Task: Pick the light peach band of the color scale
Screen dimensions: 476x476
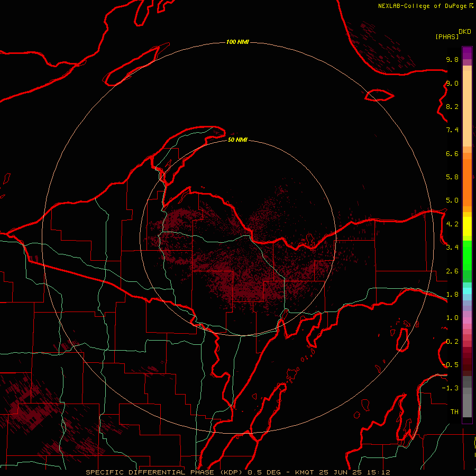Action: pyautogui.click(x=467, y=108)
